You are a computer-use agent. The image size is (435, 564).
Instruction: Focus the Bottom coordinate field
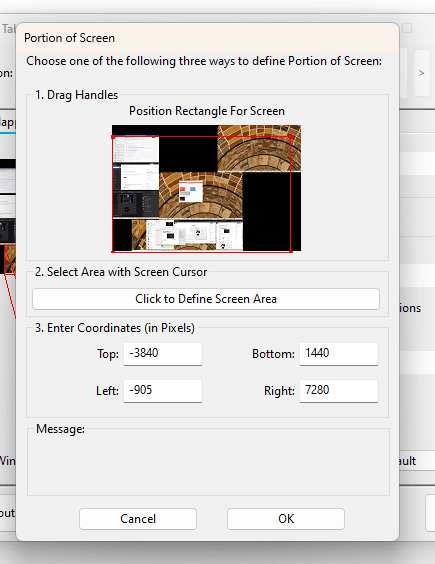339,354
